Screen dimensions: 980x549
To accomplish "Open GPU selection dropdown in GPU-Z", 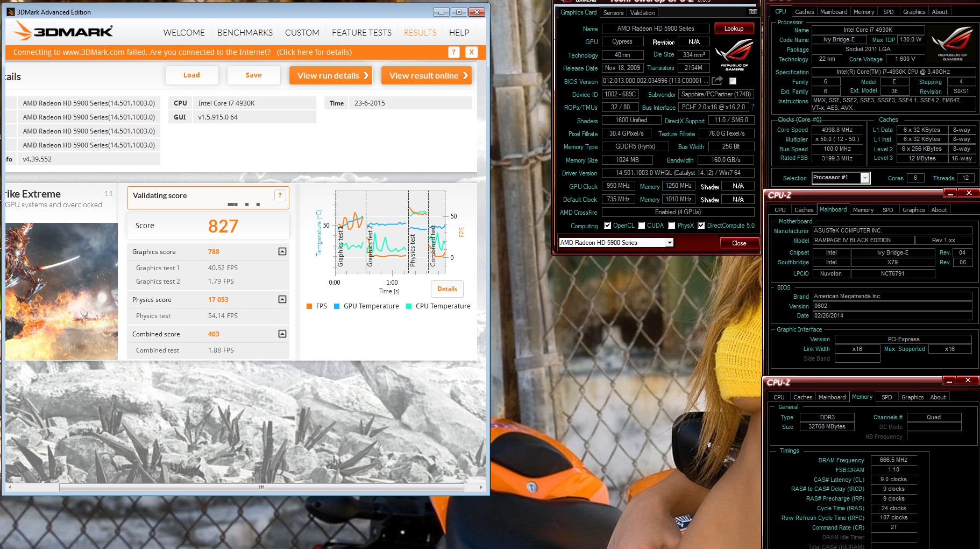I will pyautogui.click(x=670, y=243).
